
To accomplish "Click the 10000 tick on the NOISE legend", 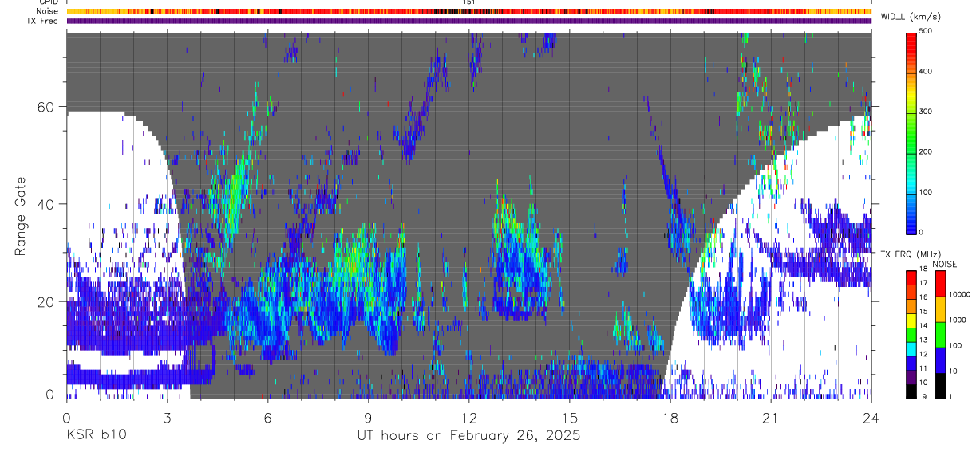I will pyautogui.click(x=959, y=294).
